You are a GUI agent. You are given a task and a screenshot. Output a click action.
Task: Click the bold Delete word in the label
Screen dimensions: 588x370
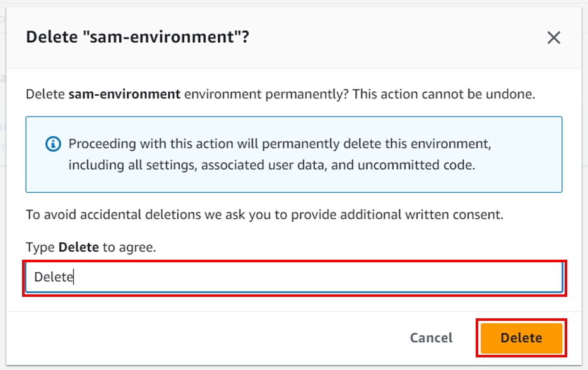79,247
